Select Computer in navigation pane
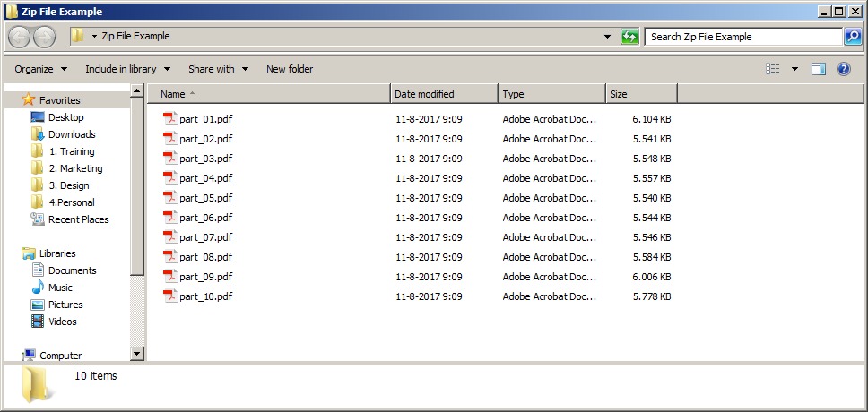 tap(60, 356)
